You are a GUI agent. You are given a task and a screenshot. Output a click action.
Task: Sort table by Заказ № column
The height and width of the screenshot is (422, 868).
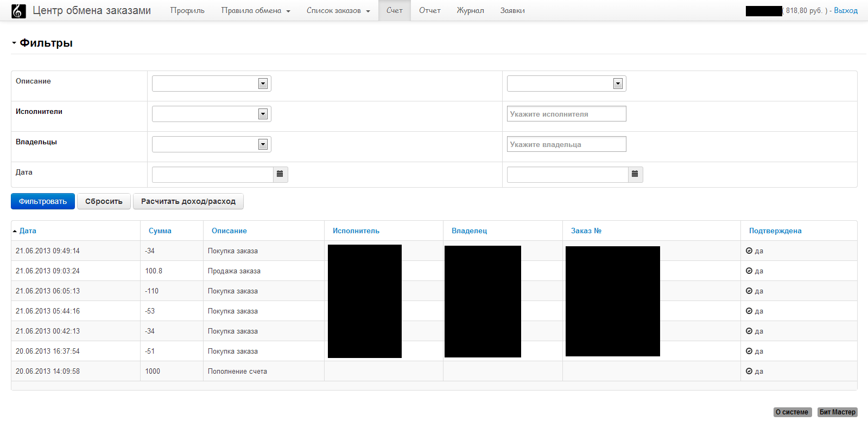[x=586, y=231]
